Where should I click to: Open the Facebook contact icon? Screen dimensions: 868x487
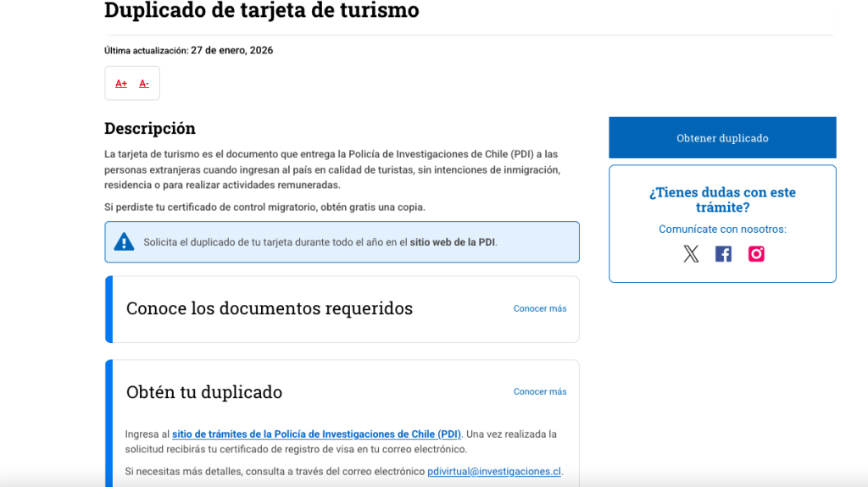pyautogui.click(x=723, y=254)
